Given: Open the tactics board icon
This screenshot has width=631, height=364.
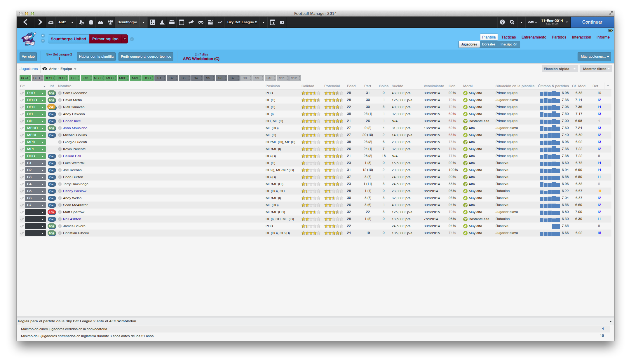Looking at the screenshot, I should click(153, 22).
